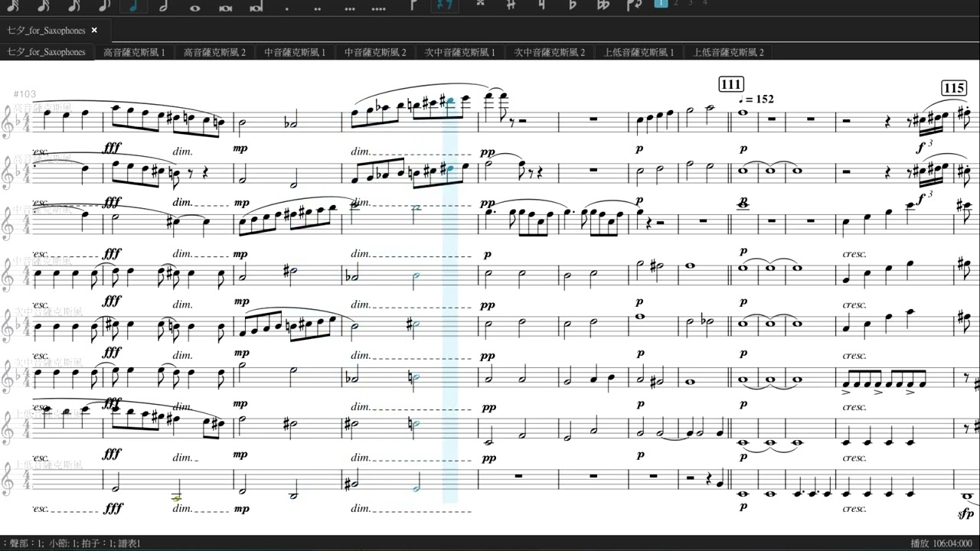
Task: Select the longa note duration
Action: coord(256,6)
